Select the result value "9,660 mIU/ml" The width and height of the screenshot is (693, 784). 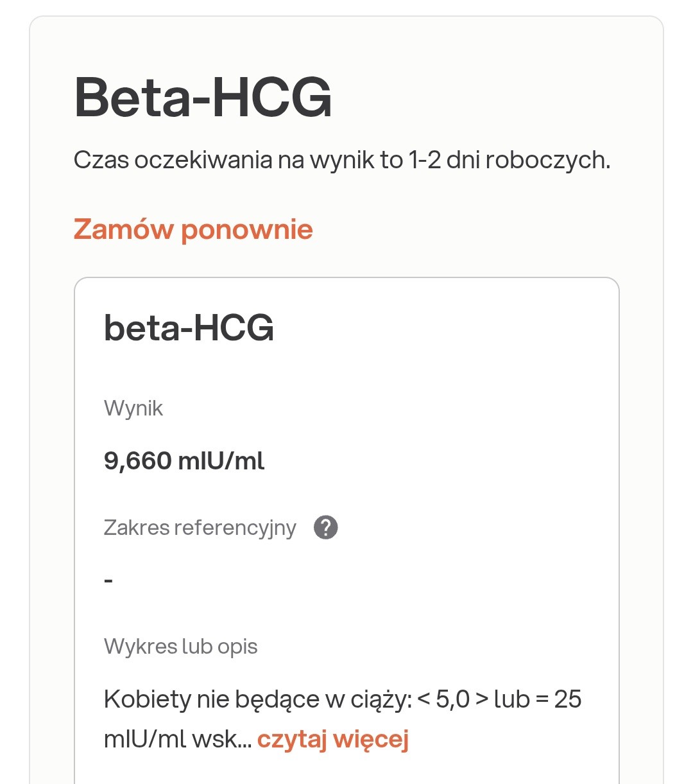tap(184, 461)
